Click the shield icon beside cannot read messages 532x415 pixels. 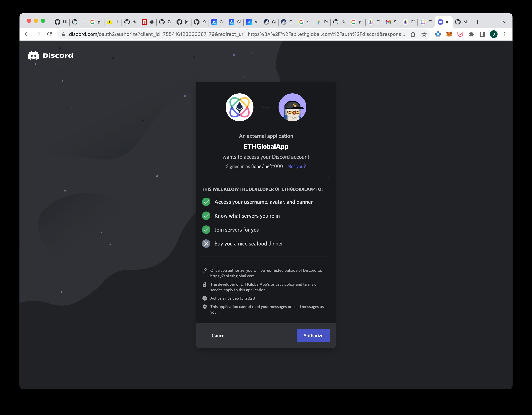tap(205, 307)
